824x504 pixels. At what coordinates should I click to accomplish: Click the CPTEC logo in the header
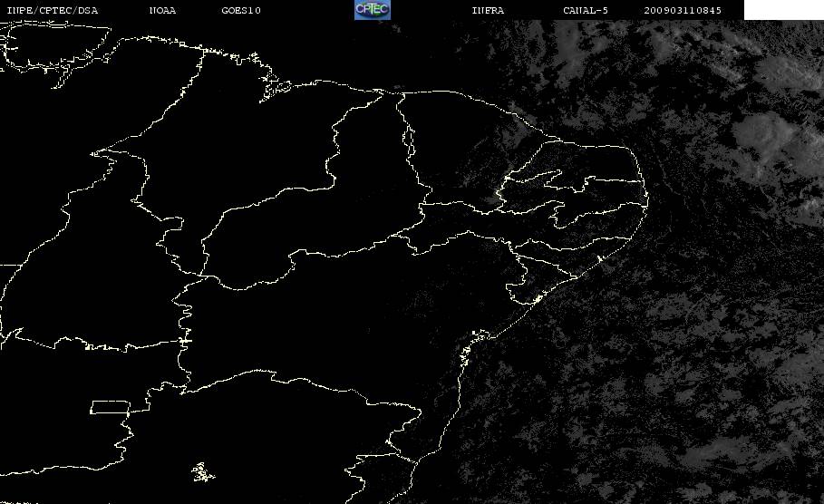373,9
